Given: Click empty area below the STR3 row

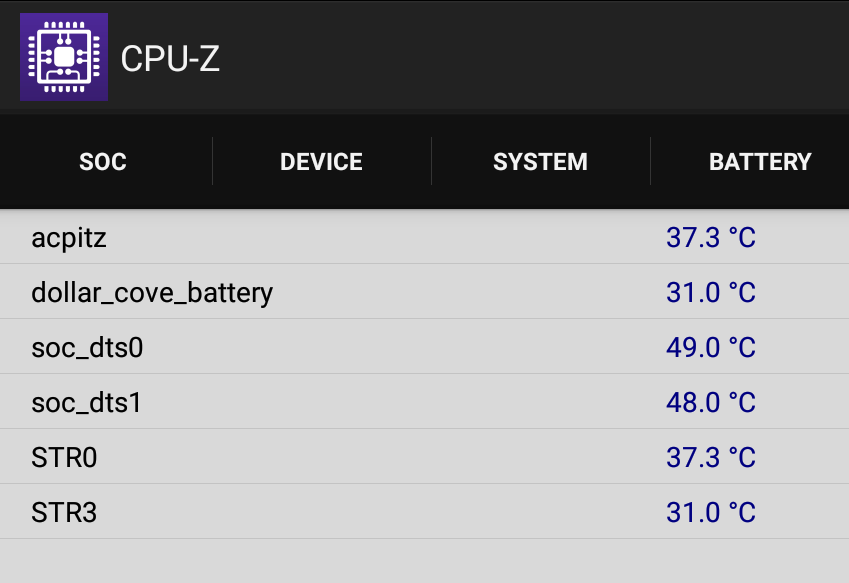Looking at the screenshot, I should click(424, 561).
